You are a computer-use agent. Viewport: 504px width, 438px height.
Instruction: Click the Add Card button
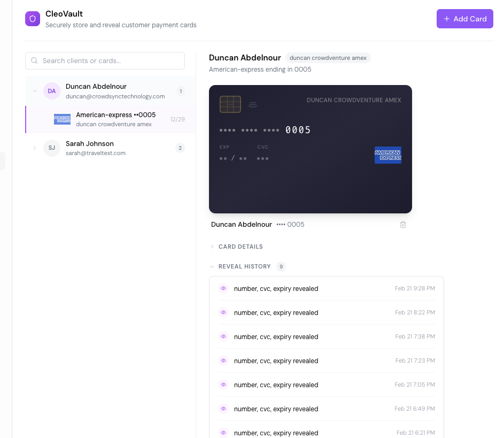[464, 18]
